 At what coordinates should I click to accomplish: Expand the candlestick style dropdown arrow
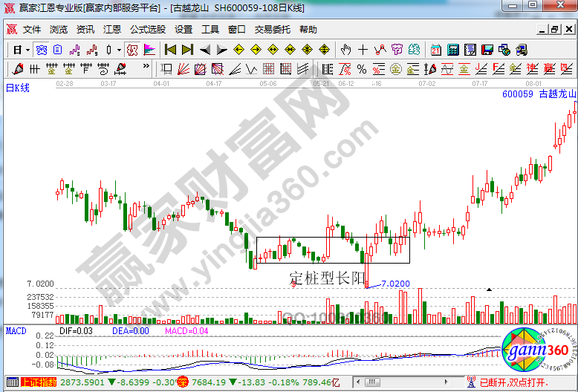tap(119, 50)
